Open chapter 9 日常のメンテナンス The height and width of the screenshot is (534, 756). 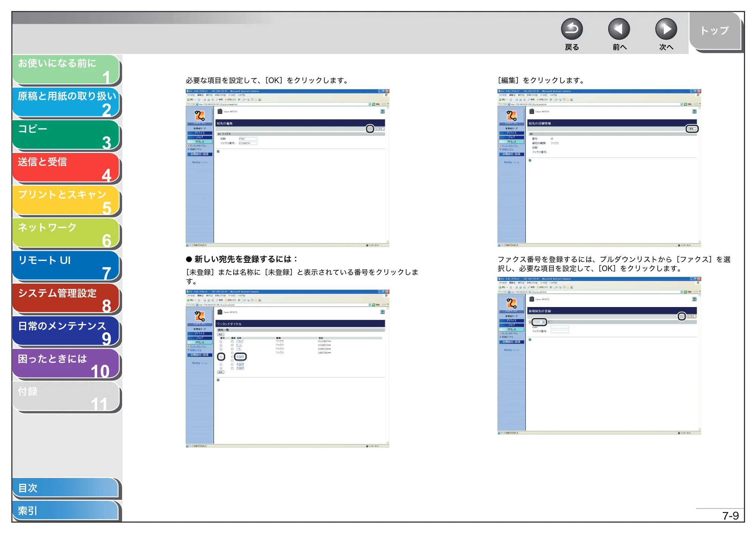[66, 332]
